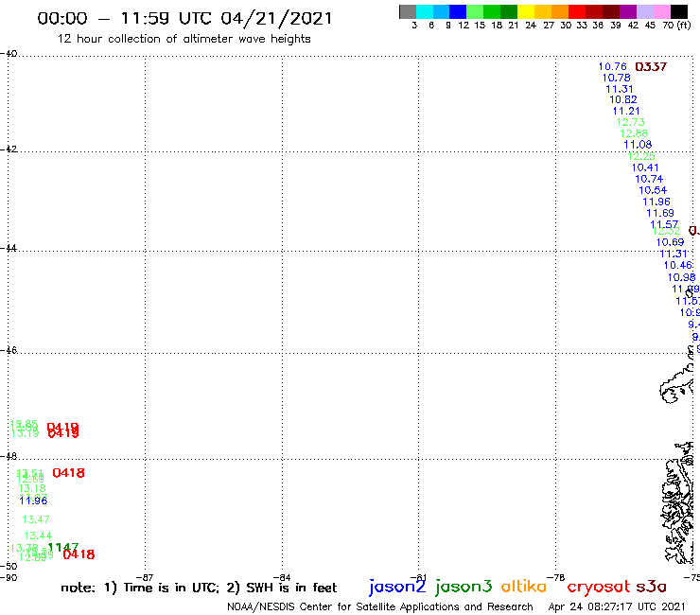Click the yellow 24 ft legend swatch

point(526,11)
